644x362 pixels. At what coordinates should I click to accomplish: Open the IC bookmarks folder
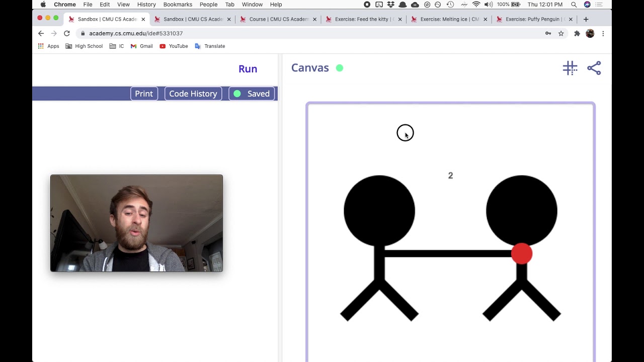coord(117,46)
